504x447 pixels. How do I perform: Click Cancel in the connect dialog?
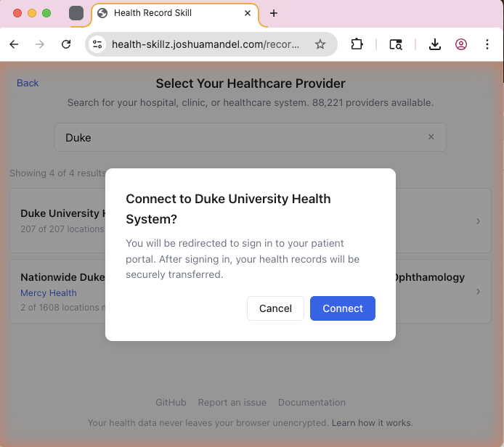coord(275,308)
